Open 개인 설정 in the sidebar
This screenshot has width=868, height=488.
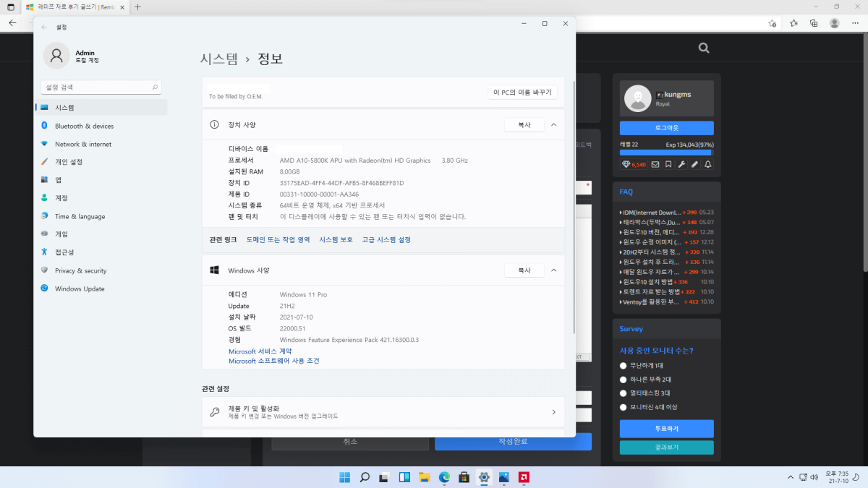tap(101, 162)
